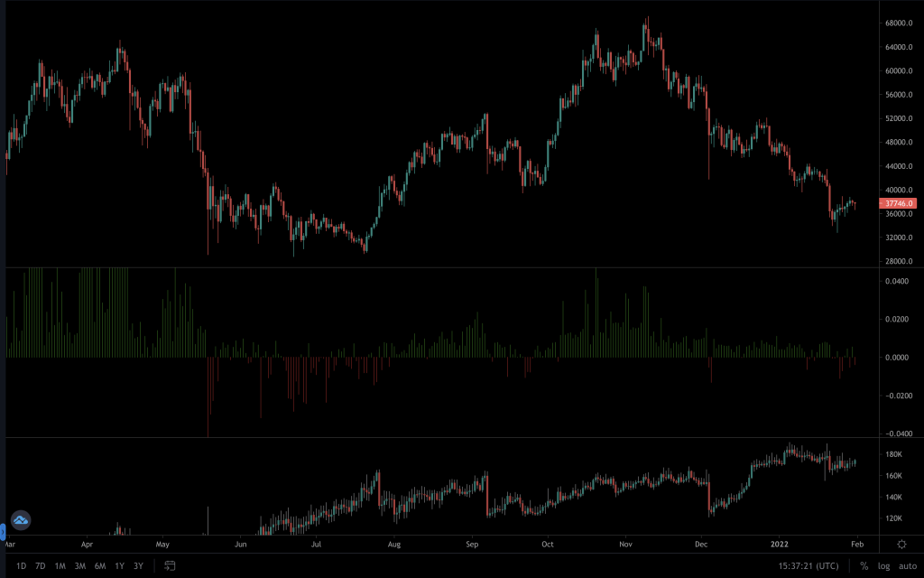
Task: Click the 68000.0 price axis label
Action: (x=899, y=23)
